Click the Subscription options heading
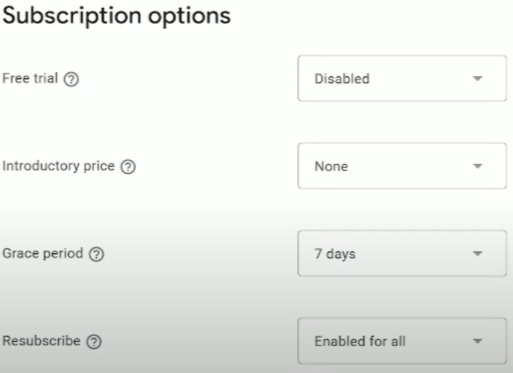Screen dimensions: 513x373 pyautogui.click(x=117, y=16)
